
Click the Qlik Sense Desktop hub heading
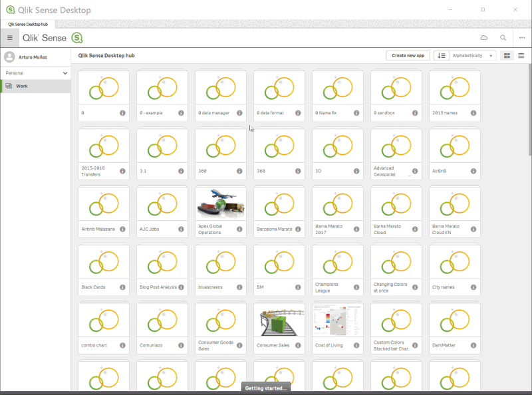106,56
